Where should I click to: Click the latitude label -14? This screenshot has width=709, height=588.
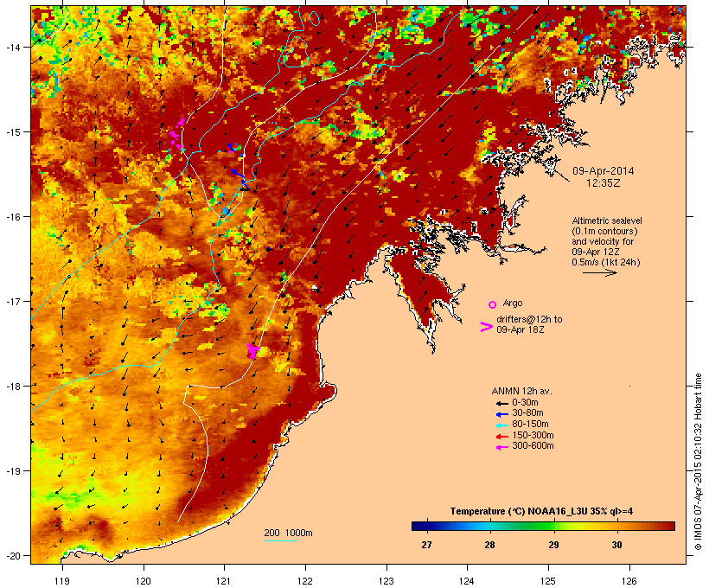click(12, 47)
